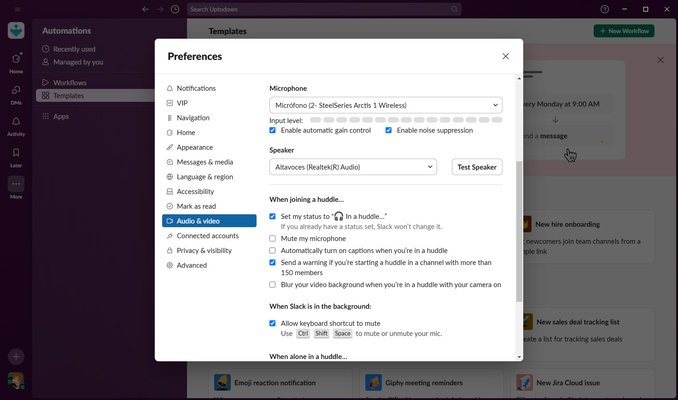Open Mark as read preferences
This screenshot has height=400, width=678.
tap(209, 206)
